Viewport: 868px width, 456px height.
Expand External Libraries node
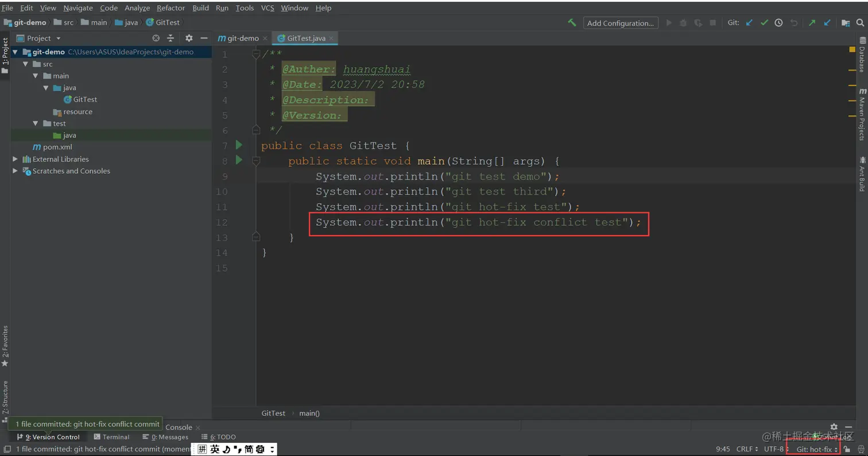click(15, 159)
